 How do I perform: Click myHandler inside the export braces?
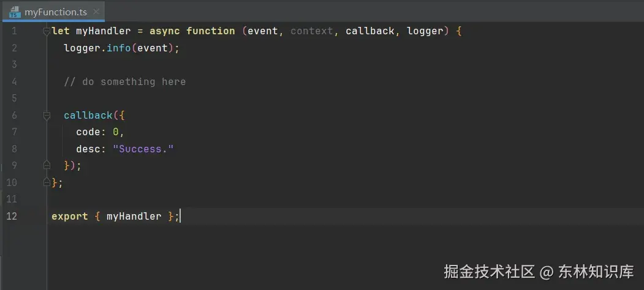click(x=134, y=216)
